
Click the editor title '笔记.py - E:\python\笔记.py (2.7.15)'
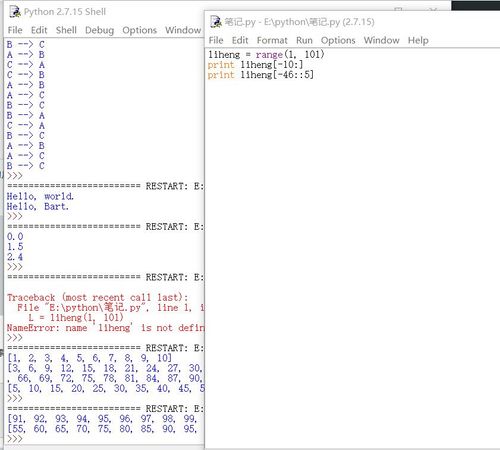299,22
